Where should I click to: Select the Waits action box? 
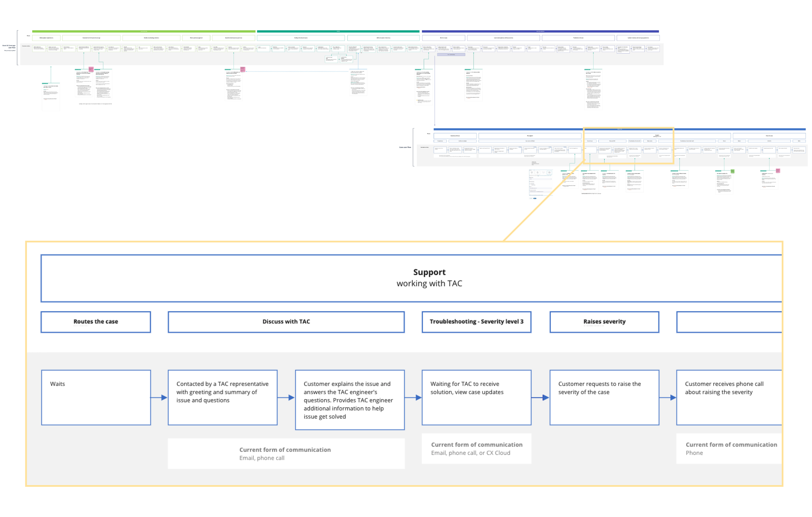click(x=96, y=398)
